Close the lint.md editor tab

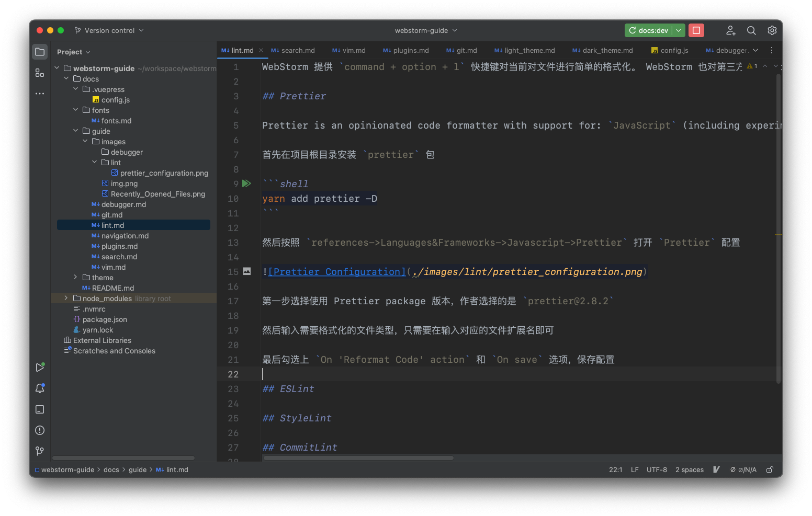pos(261,50)
